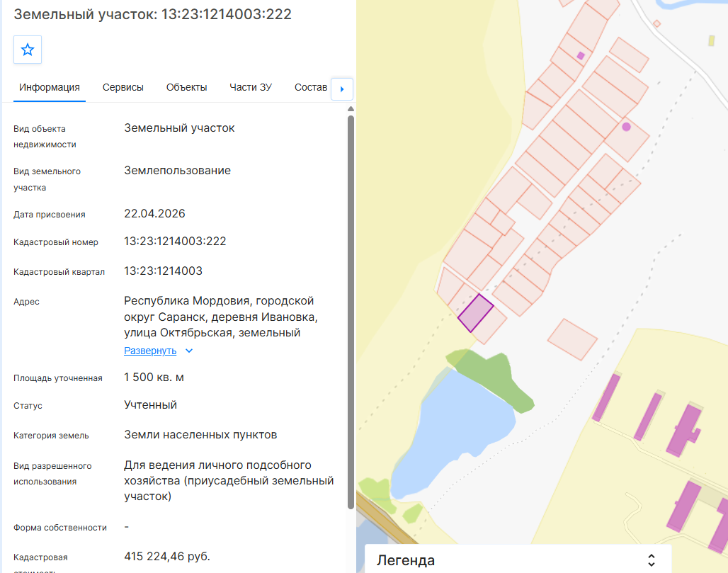Open the Информация tab
Screen dimensions: 728x573
[49, 87]
